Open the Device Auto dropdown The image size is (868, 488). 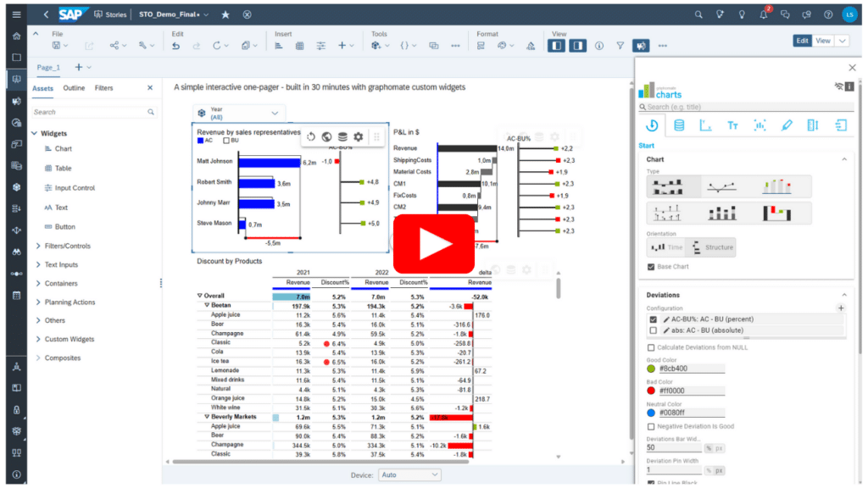[x=409, y=474]
